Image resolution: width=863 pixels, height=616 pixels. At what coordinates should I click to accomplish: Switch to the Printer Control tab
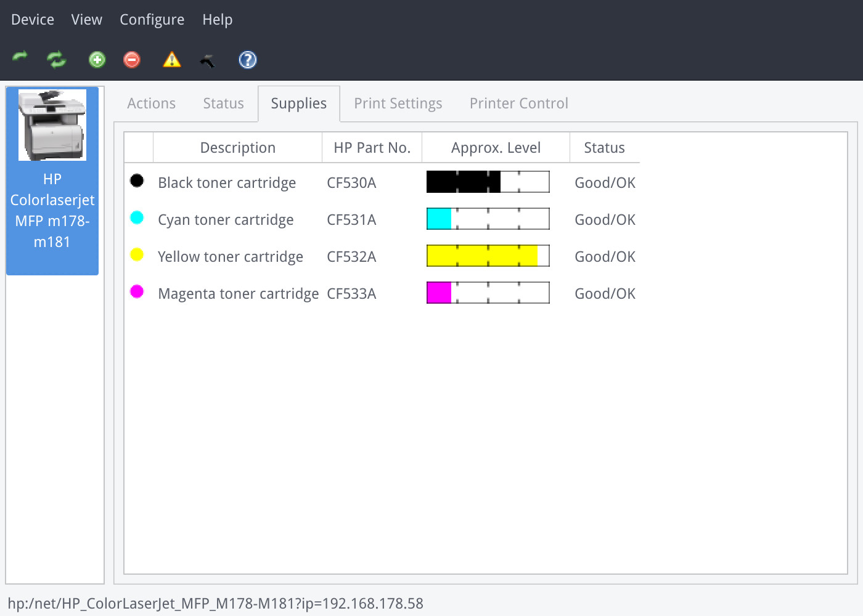coord(518,103)
